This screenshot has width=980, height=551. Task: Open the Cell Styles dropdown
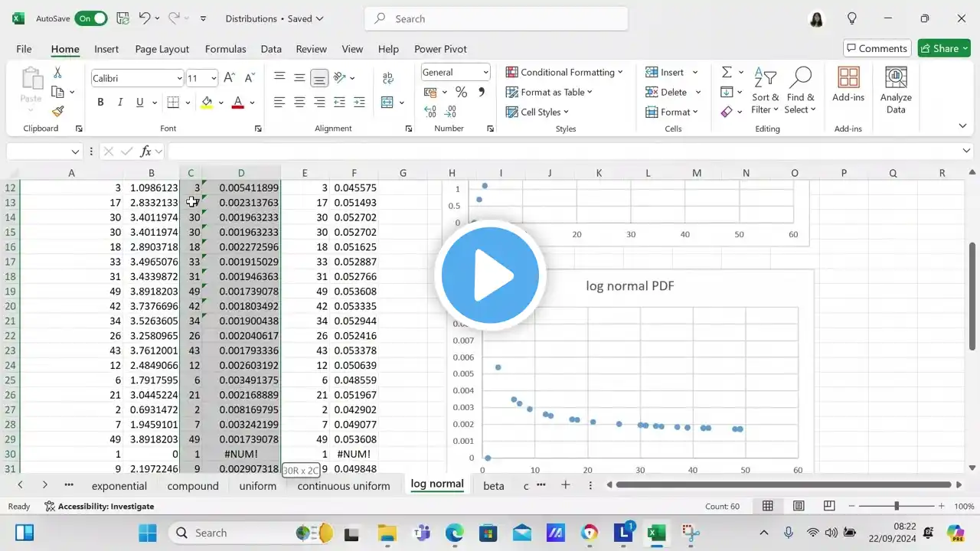point(537,112)
